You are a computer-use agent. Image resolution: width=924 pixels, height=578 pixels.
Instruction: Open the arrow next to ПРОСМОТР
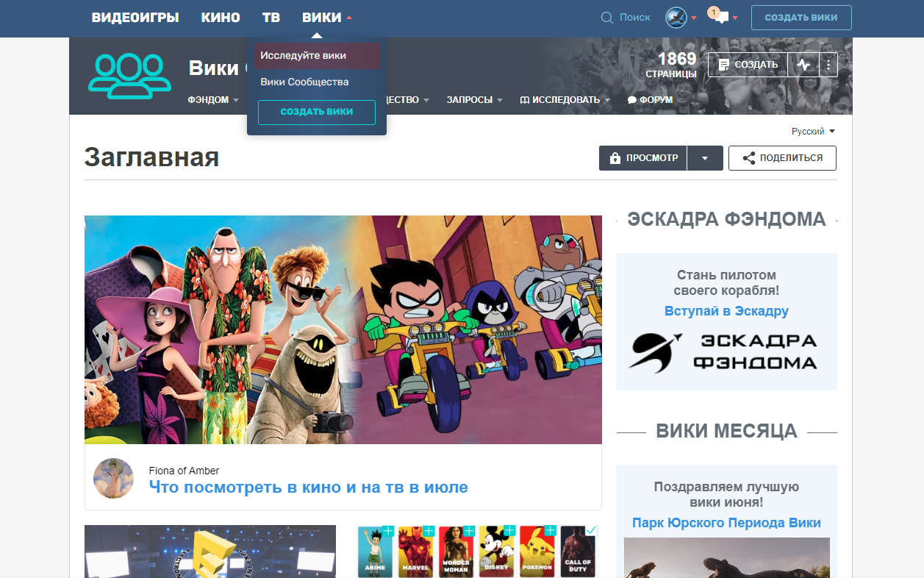tap(705, 158)
